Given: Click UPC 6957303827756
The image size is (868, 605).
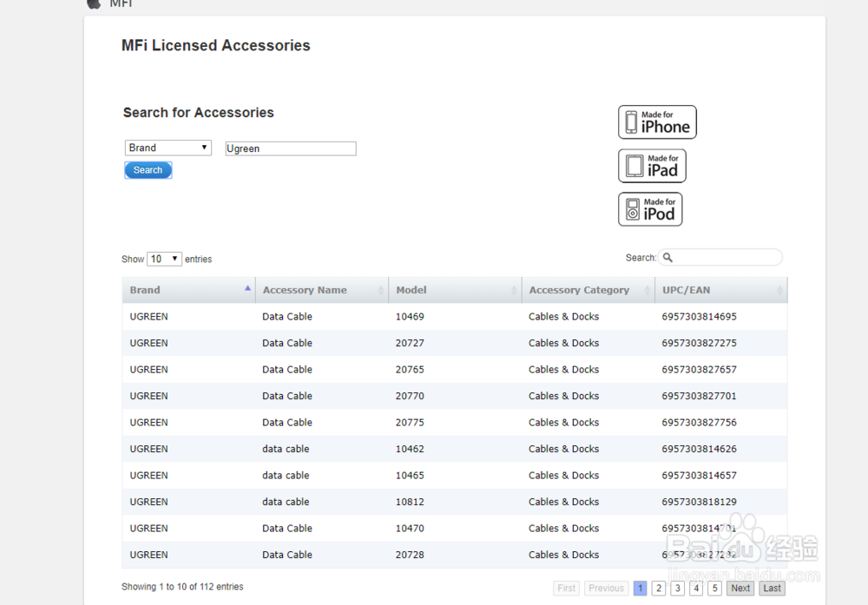Looking at the screenshot, I should point(699,423).
